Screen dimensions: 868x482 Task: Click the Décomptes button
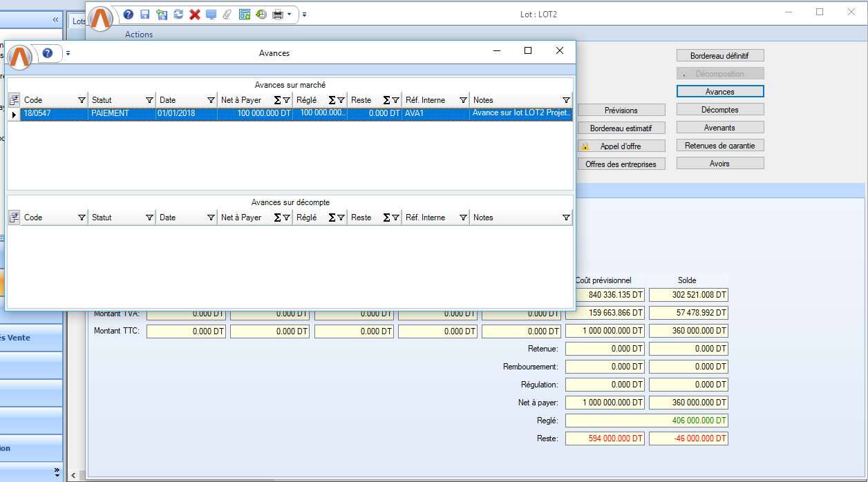click(x=720, y=110)
